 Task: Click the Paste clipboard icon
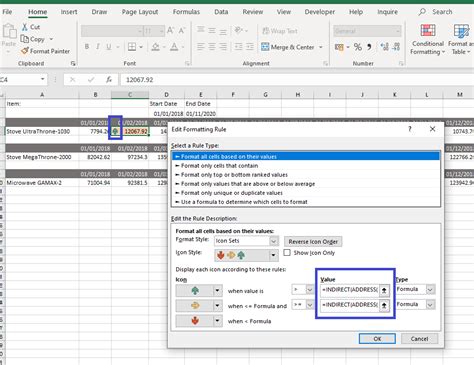(x=9, y=32)
